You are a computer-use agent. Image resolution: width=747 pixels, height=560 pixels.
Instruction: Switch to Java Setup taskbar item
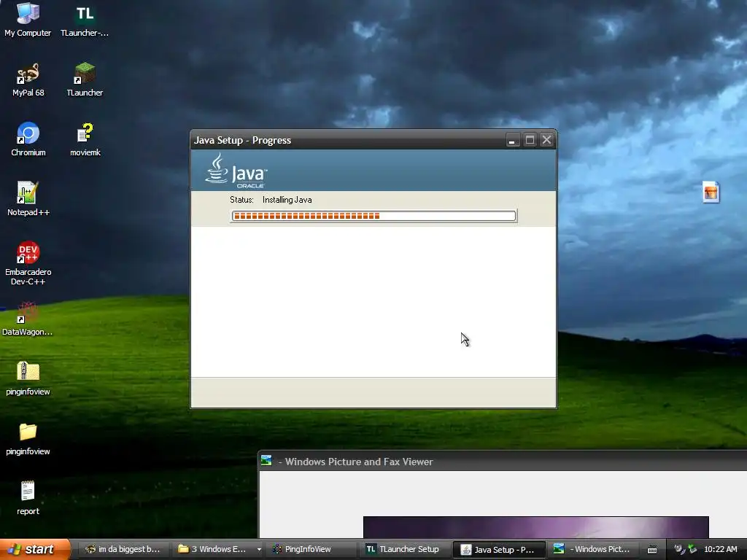[x=498, y=549]
